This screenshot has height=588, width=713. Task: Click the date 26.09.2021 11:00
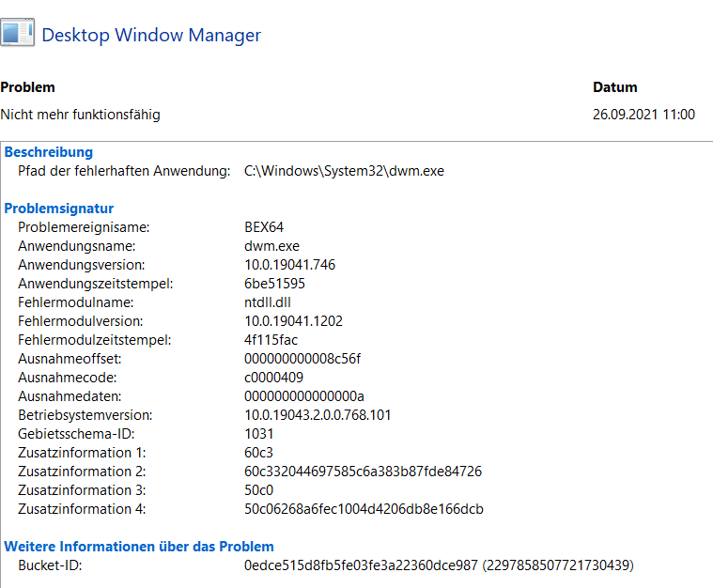coord(643,115)
